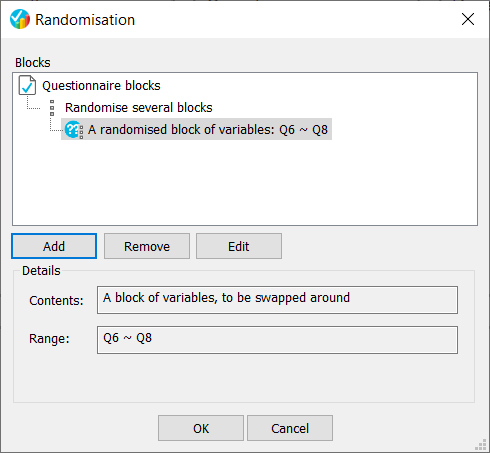This screenshot has width=490, height=453.
Task: Click the randomised block question-mark icon
Action: [x=74, y=129]
